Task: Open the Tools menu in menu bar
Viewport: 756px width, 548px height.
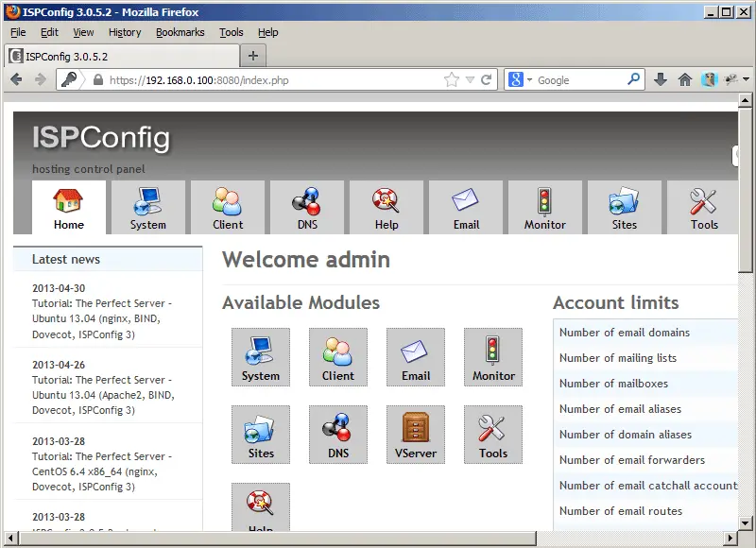Action: (x=232, y=32)
